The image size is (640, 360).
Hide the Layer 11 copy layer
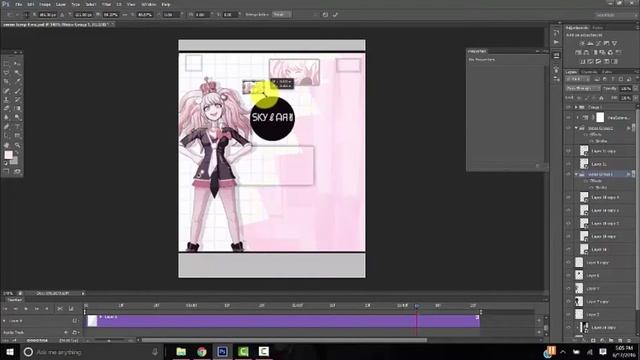pyautogui.click(x=569, y=151)
